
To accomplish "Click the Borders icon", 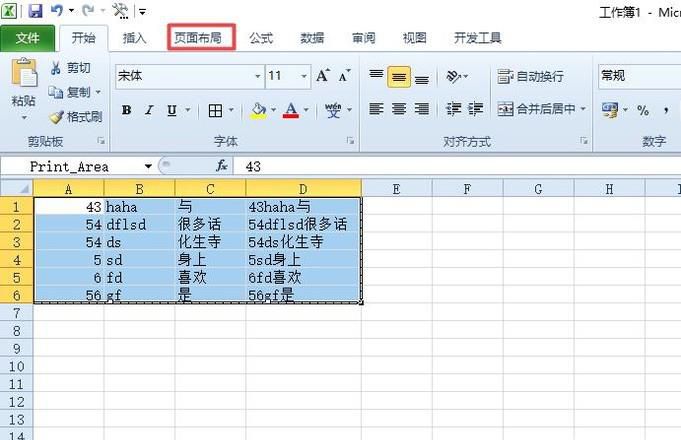I will 215,111.
